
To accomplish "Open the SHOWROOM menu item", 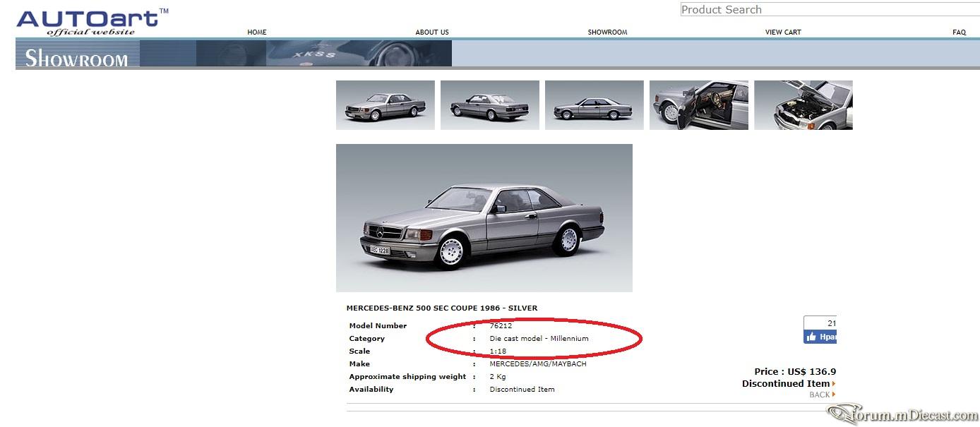I will (607, 32).
